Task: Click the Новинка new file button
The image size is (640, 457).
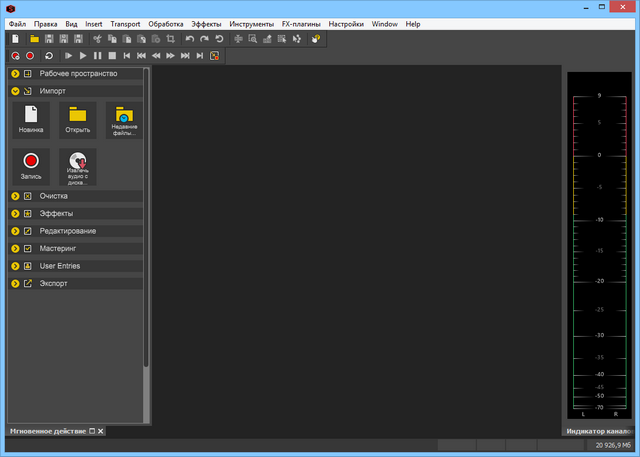Action: click(x=31, y=119)
